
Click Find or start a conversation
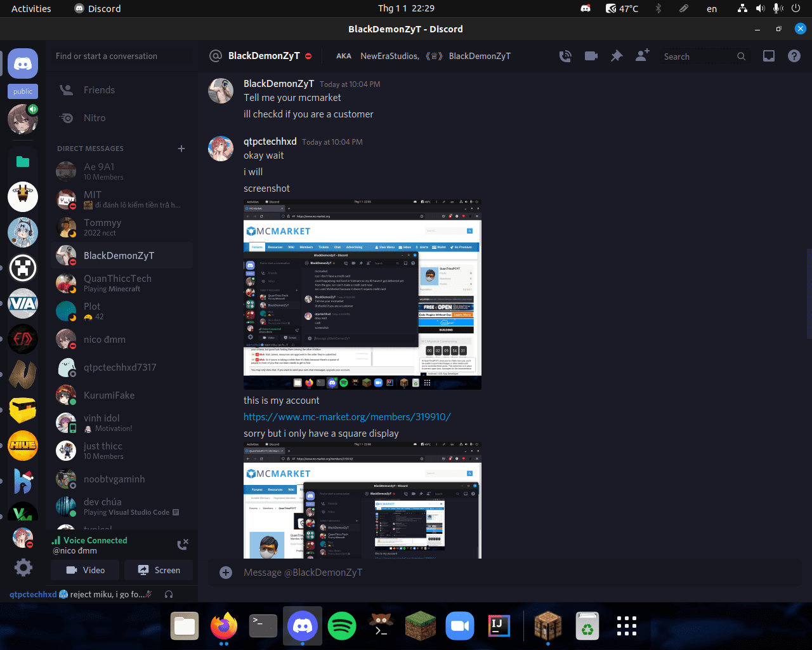click(122, 56)
